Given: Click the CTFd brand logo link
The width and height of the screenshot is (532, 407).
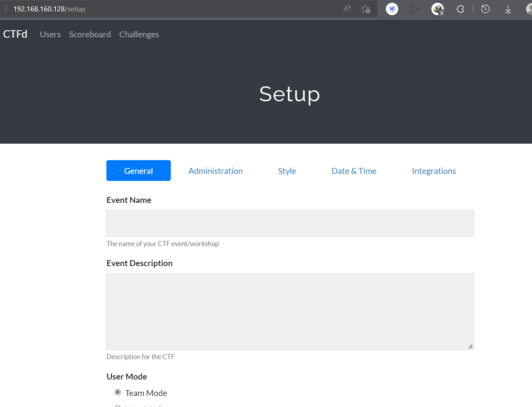Looking at the screenshot, I should click(x=15, y=34).
